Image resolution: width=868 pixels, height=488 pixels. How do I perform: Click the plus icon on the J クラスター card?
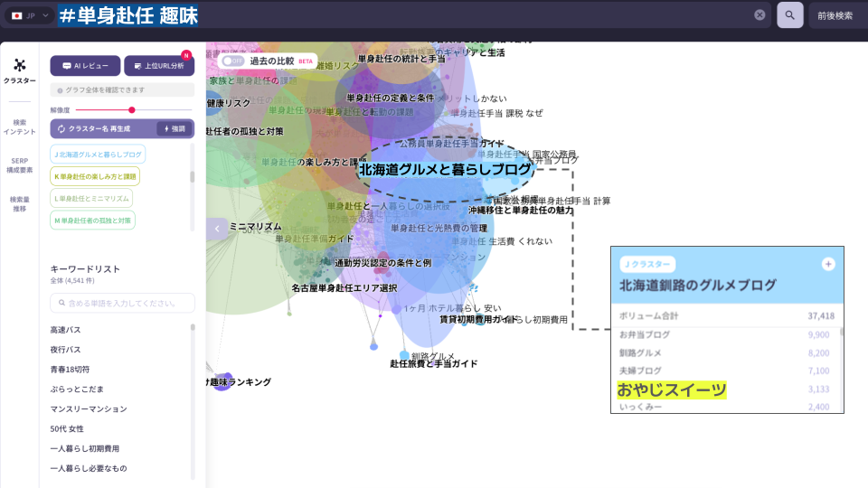pos(827,264)
